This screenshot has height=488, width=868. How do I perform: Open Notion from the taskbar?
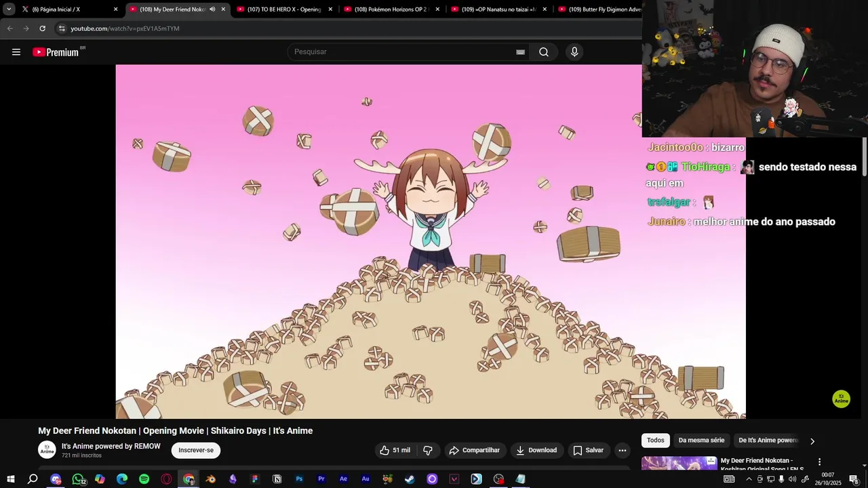coord(277,479)
